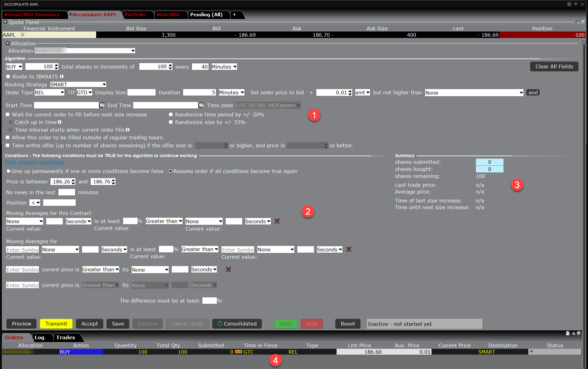Open the TIF GTD dropdown
The image size is (588, 369).
click(84, 92)
